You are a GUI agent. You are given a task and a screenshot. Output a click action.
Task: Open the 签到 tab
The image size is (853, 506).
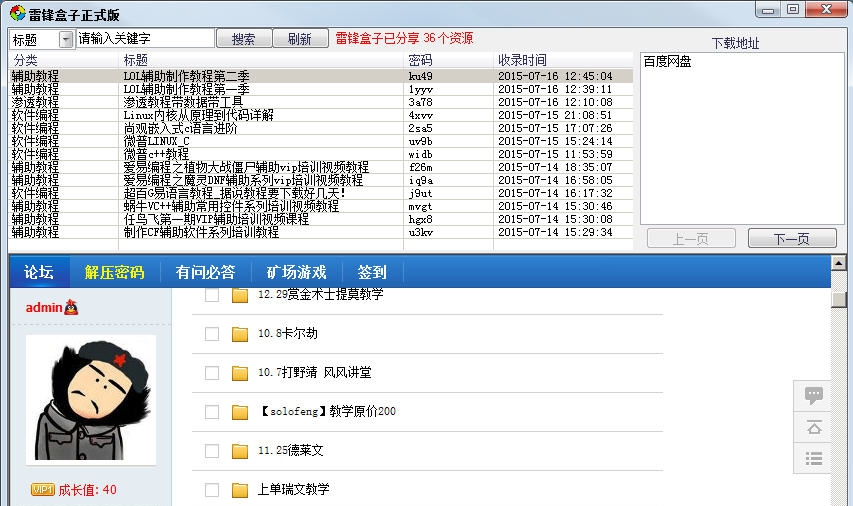372,272
